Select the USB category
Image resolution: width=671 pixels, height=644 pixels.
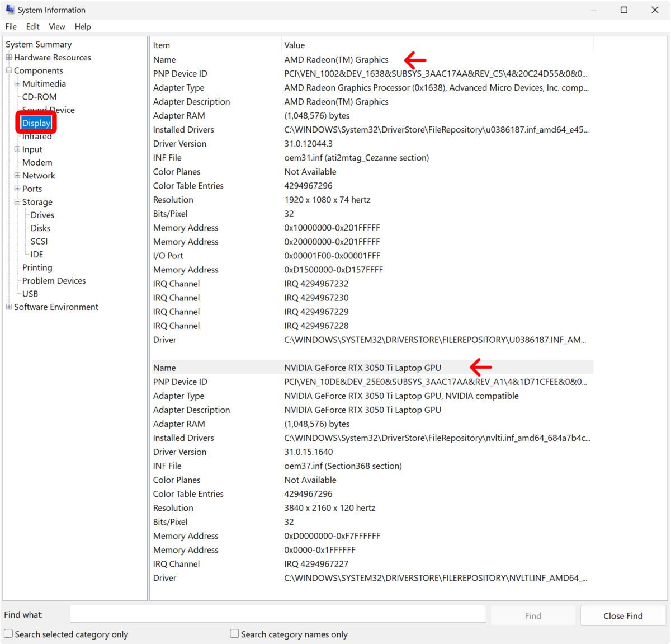pyautogui.click(x=31, y=294)
